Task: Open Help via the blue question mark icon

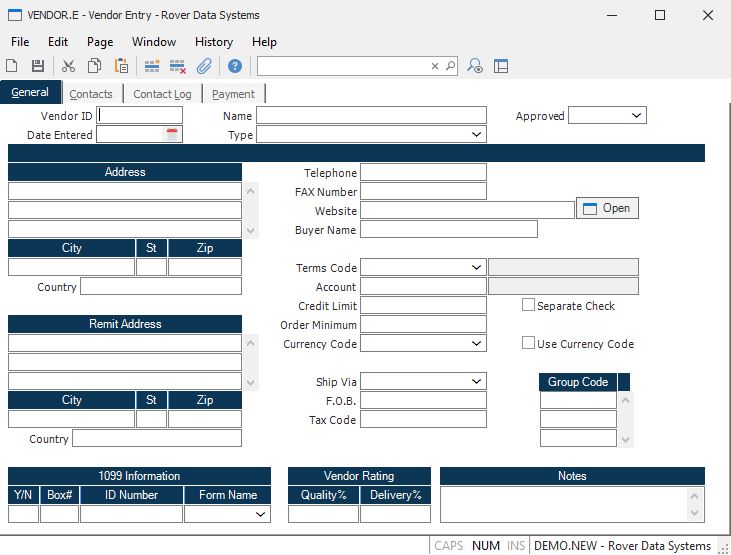Action: 235,66
